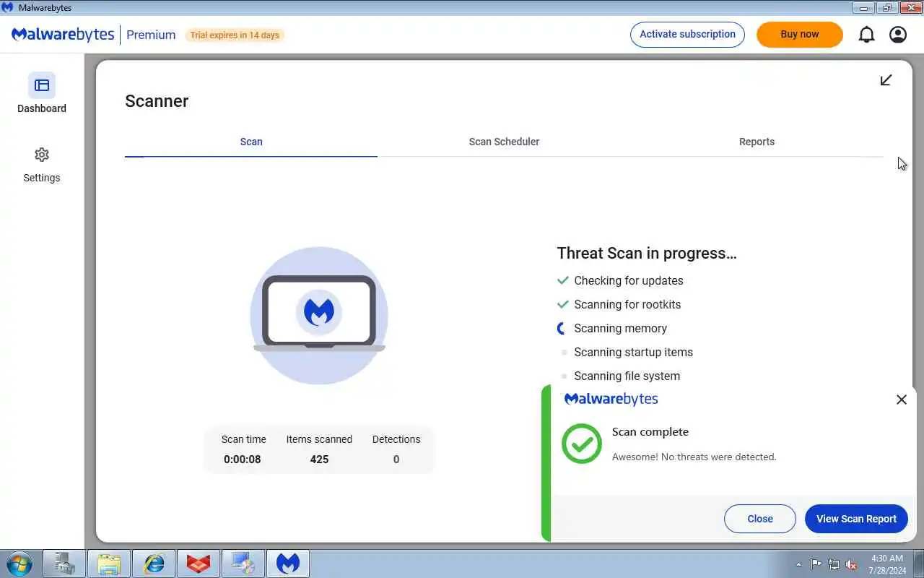Open File Explorer folder in taskbar
Viewport: 924px width, 578px height.
(109, 564)
